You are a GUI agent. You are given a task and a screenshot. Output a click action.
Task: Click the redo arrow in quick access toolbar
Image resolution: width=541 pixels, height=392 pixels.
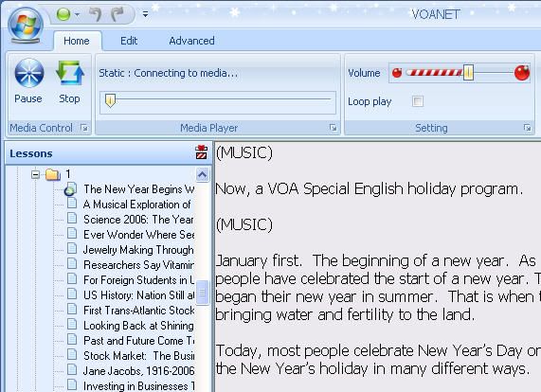(x=117, y=14)
